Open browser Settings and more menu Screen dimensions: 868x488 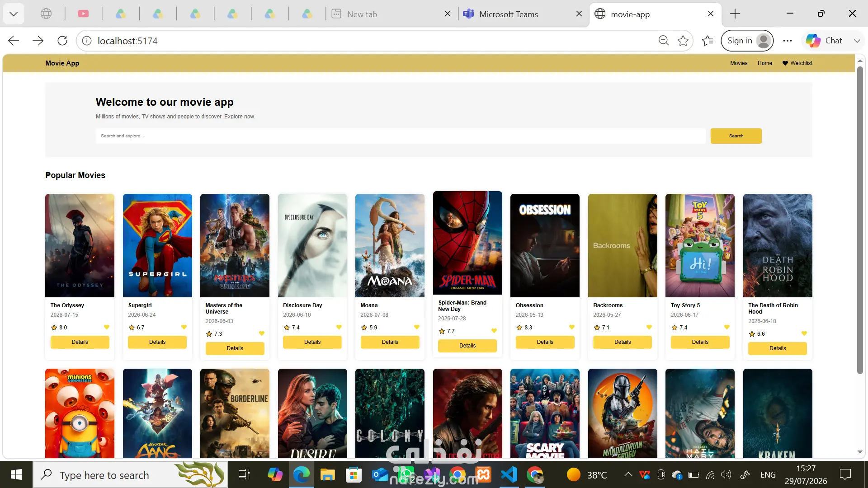tap(788, 41)
